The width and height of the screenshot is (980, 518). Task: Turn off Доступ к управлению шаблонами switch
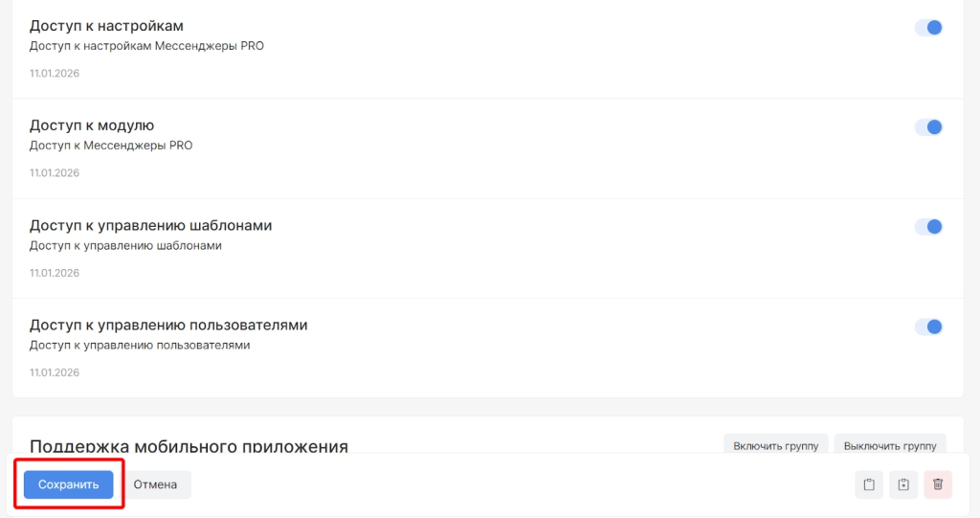pyautogui.click(x=928, y=227)
